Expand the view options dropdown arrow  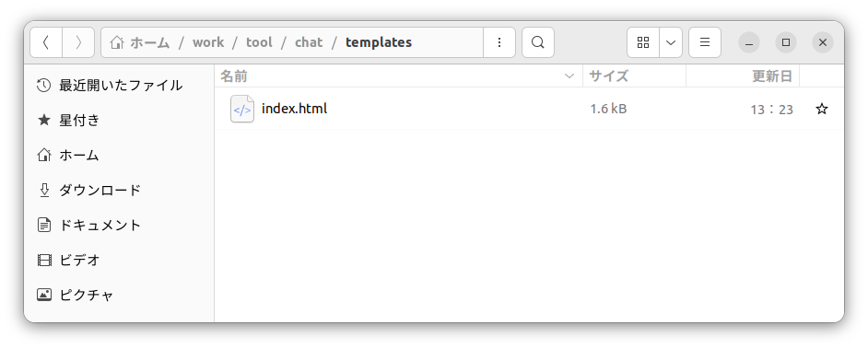671,42
